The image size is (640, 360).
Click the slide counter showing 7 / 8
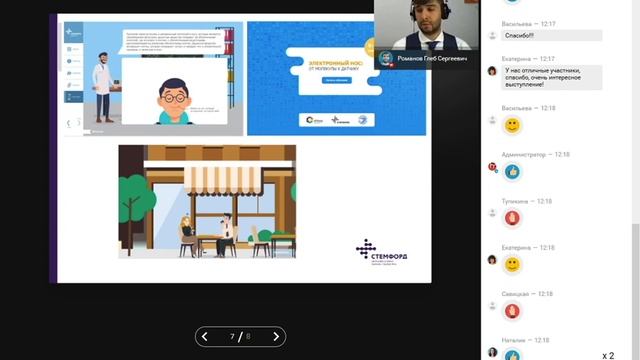[x=240, y=337]
